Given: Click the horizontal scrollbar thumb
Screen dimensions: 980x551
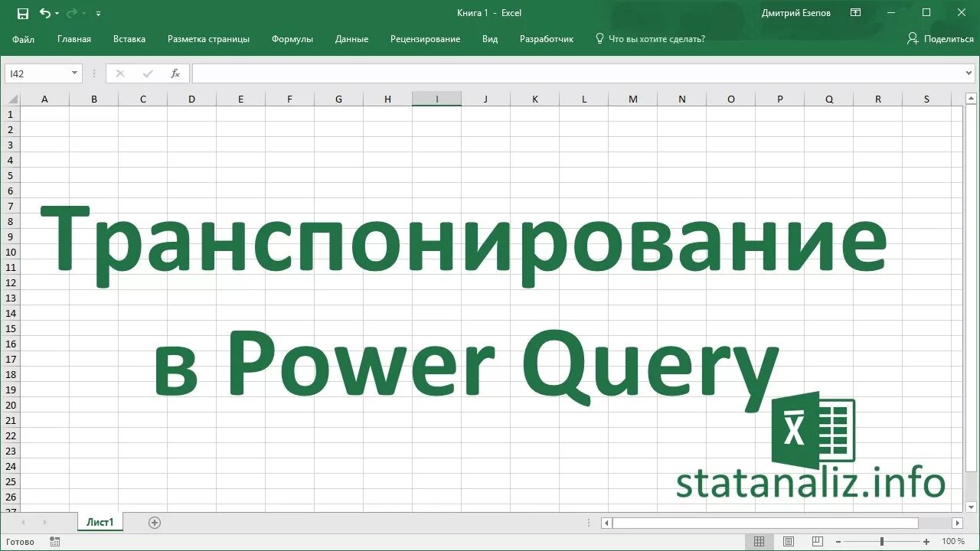Looking at the screenshot, I should (766, 523).
